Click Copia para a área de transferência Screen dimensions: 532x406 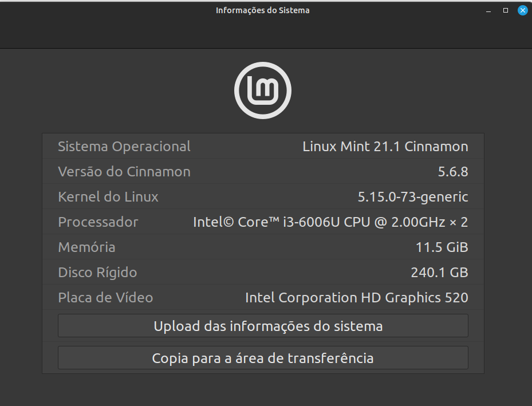coord(263,358)
